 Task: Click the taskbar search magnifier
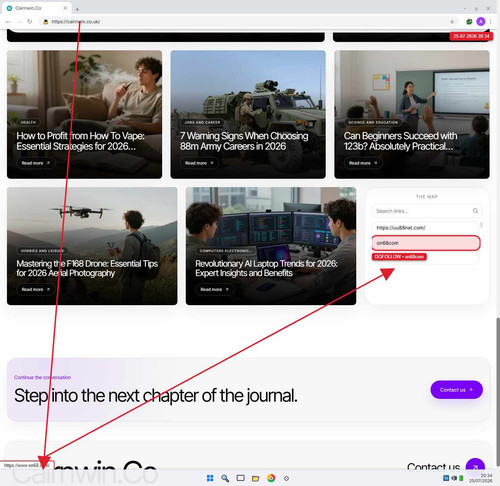pos(225,478)
